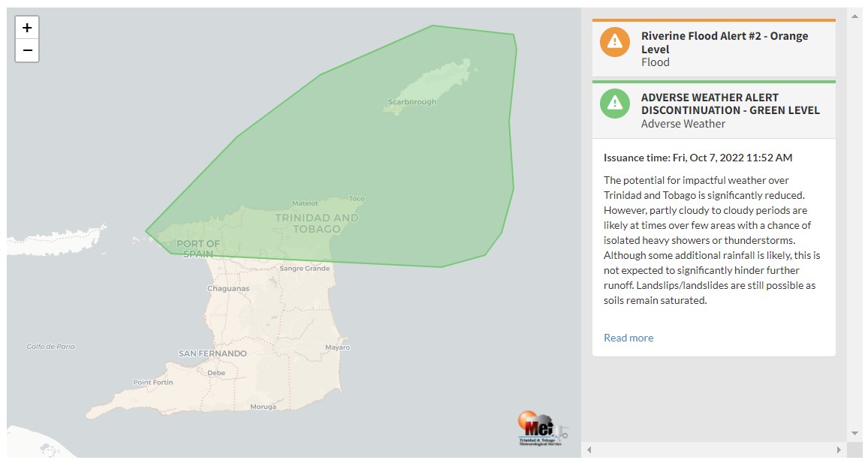Click left arrow of horizontal scrollbar

[x=589, y=450]
